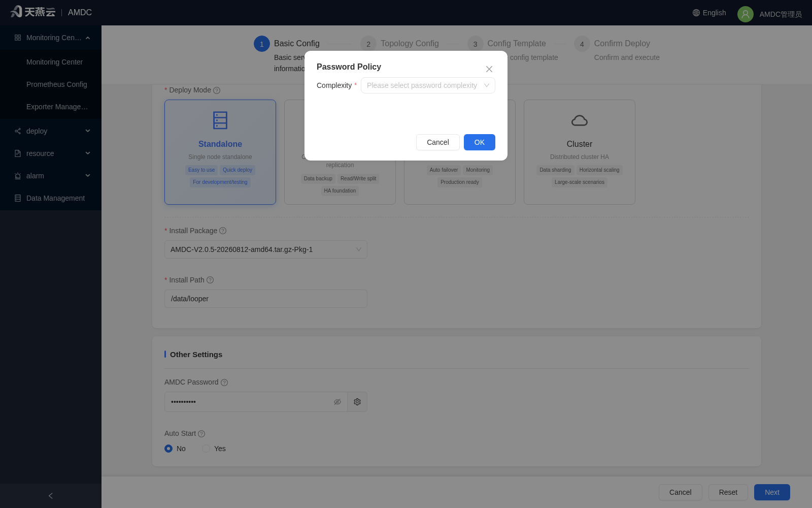Viewport: 812px width, 508px height.
Task: Click the alarm bell sidebar icon
Action: tap(18, 176)
